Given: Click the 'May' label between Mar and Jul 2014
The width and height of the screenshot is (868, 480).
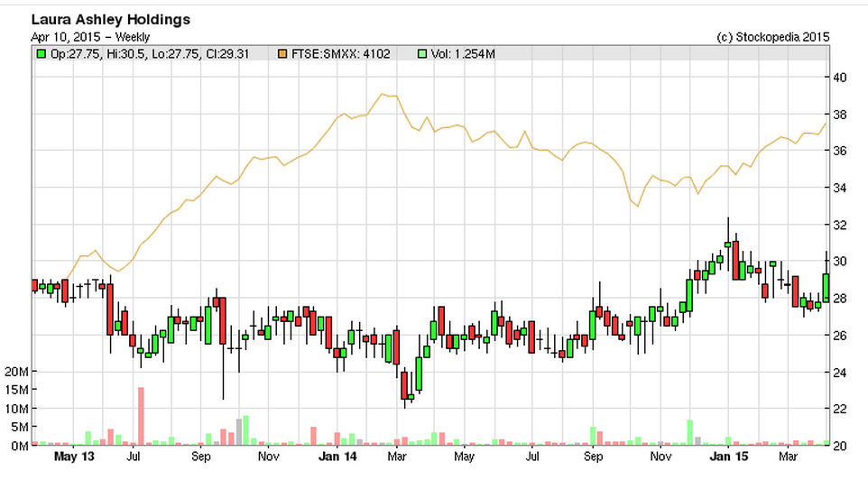Looking at the screenshot, I should [x=464, y=457].
